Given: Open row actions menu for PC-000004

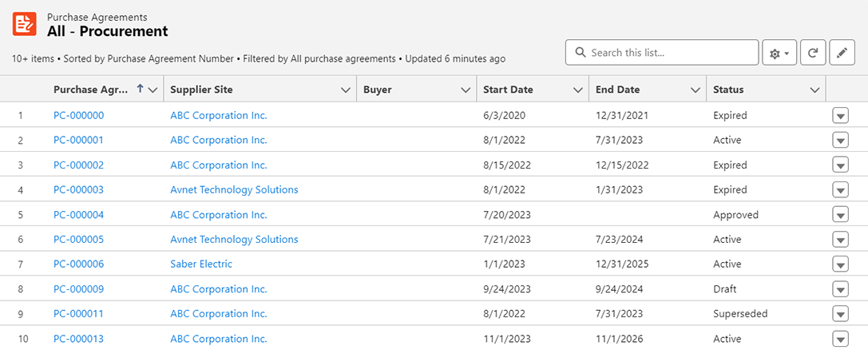Looking at the screenshot, I should click(x=839, y=215).
